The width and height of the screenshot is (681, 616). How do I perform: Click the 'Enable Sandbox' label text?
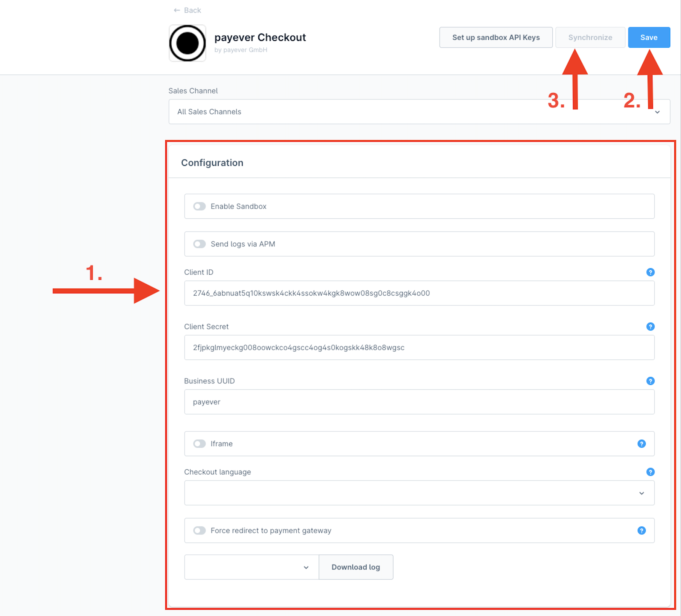238,206
